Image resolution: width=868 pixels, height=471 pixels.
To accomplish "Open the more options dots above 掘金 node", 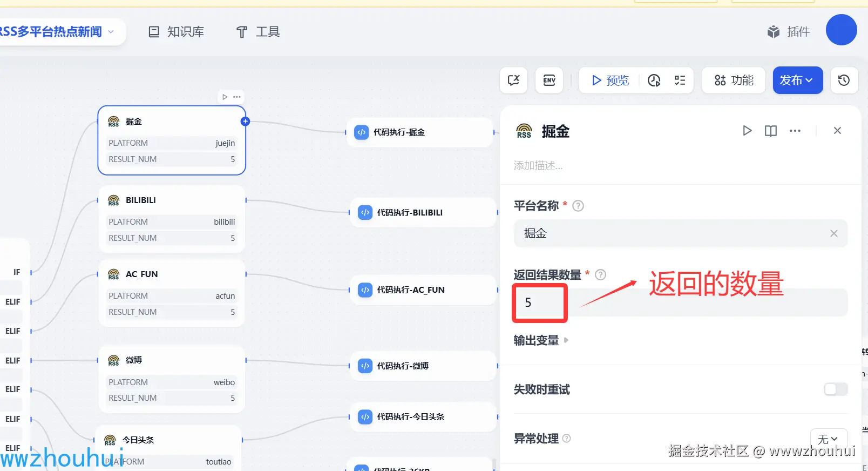I will (x=236, y=97).
